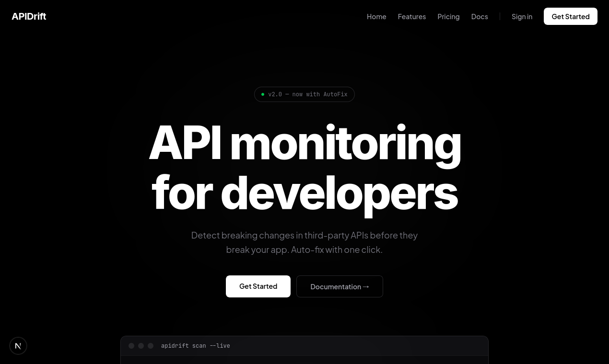Image resolution: width=609 pixels, height=364 pixels.
Task: Click the middle dot in terminal title bar
Action: [x=141, y=345]
